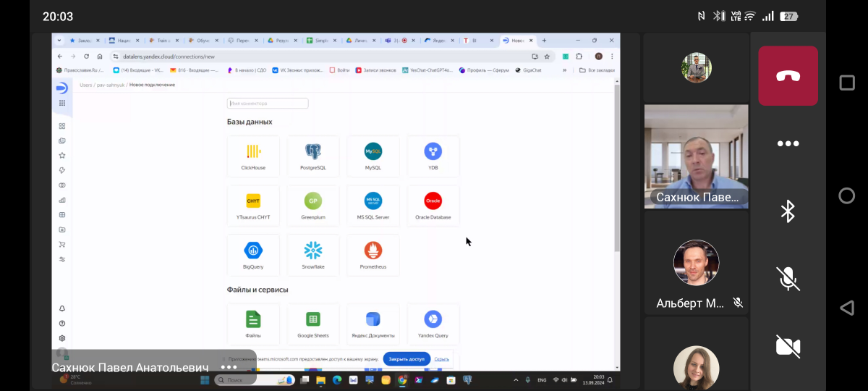Open the GigaChat bookmark
The height and width of the screenshot is (391, 868).
pos(529,70)
